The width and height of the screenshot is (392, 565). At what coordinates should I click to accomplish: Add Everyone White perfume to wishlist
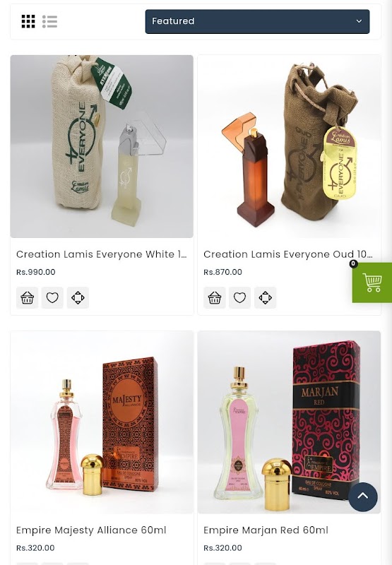point(52,297)
